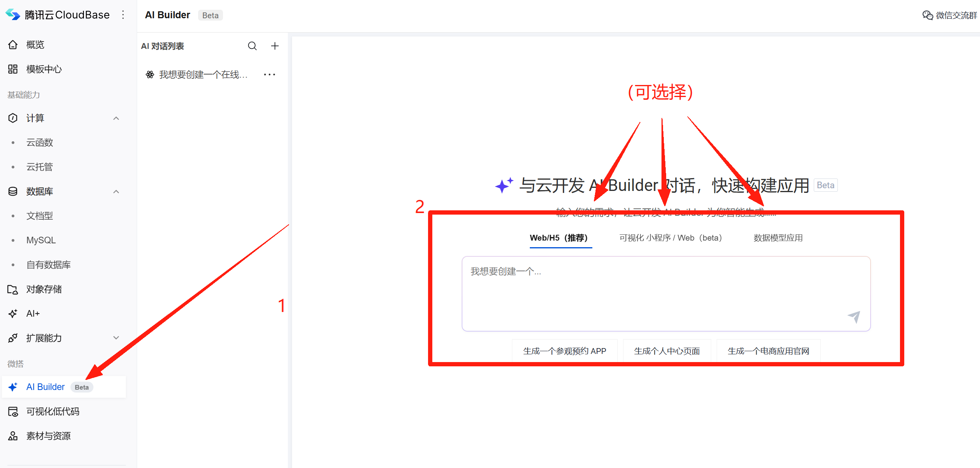Click 生成一个电商应用官网 suggestion
980x468 pixels.
tap(768, 351)
